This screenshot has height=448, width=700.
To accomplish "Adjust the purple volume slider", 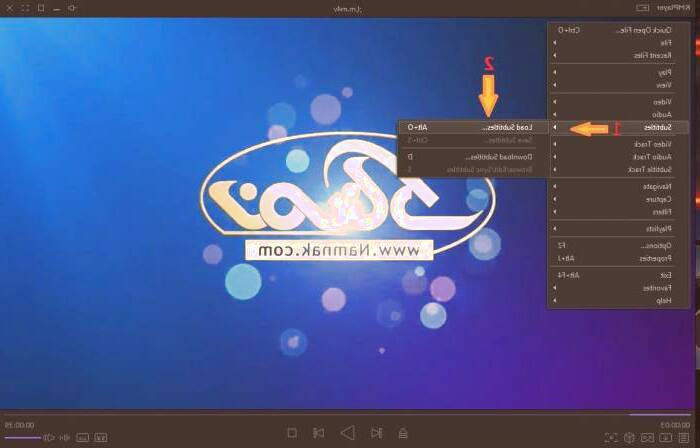I will click(x=22, y=438).
